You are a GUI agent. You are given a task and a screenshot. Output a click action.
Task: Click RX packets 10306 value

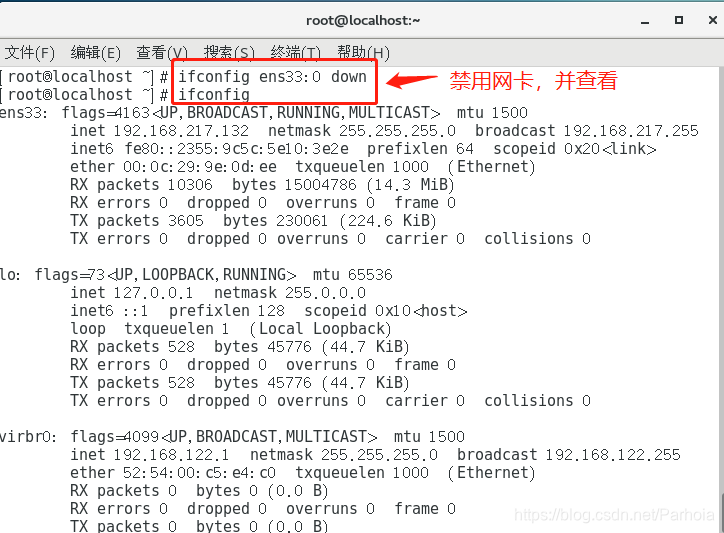(190, 185)
